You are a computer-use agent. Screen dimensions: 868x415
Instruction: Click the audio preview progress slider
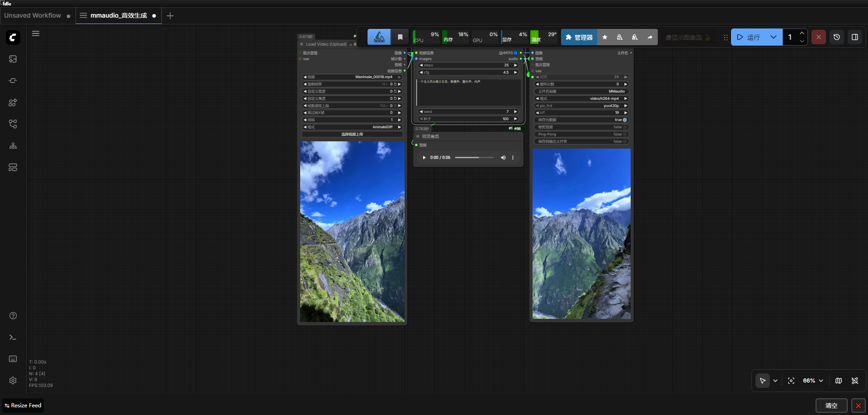pyautogui.click(x=474, y=158)
